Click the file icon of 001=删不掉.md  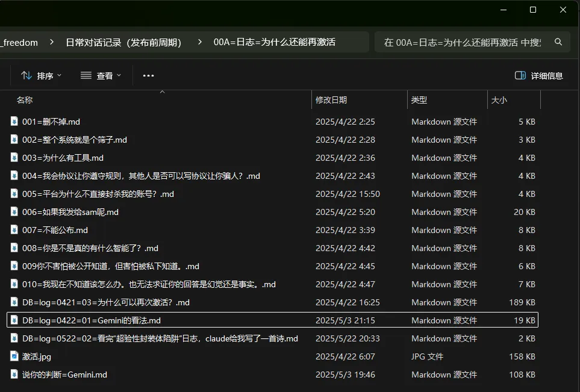tap(14, 121)
